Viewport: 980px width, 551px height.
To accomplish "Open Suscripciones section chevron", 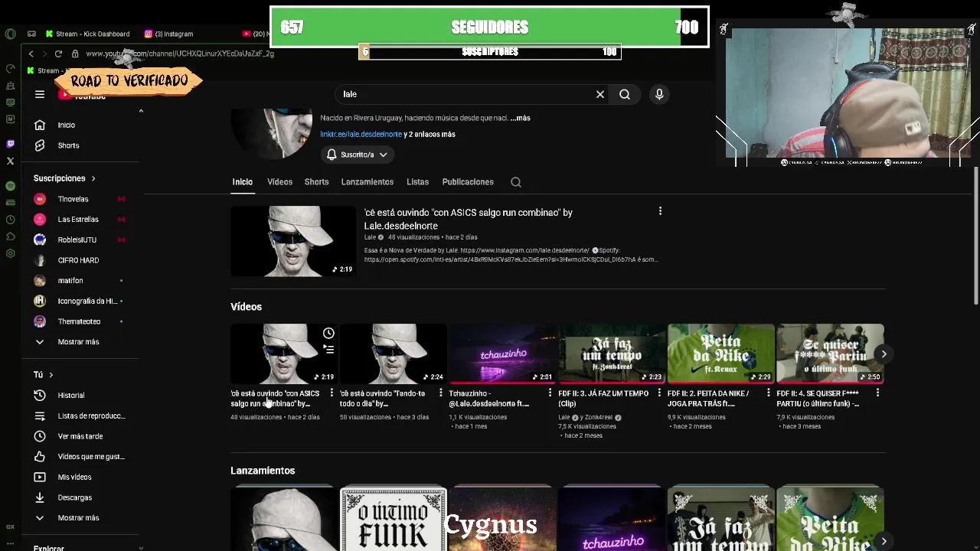I will (93, 178).
